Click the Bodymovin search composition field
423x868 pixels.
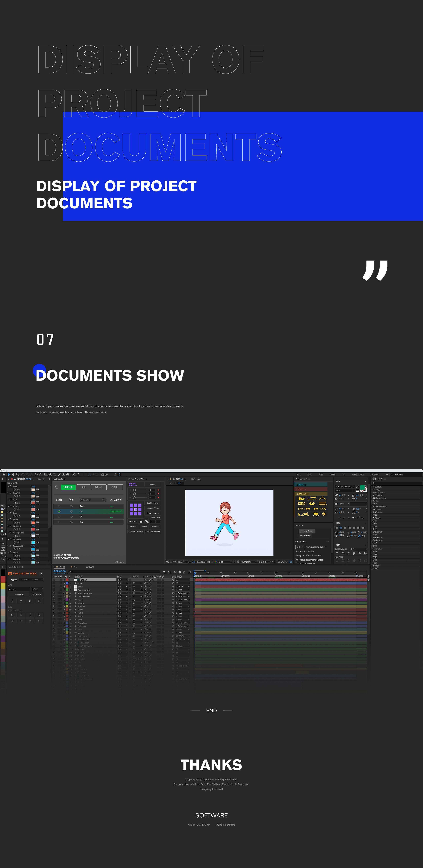click(x=93, y=500)
